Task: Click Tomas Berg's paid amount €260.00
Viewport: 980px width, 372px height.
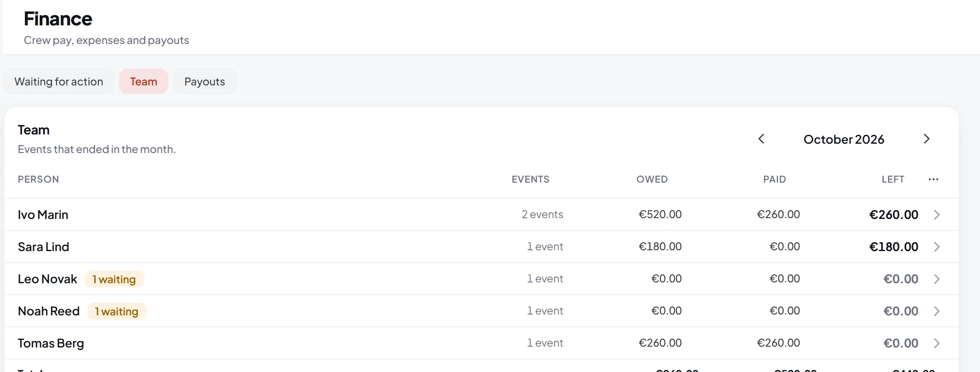Action: tap(779, 343)
